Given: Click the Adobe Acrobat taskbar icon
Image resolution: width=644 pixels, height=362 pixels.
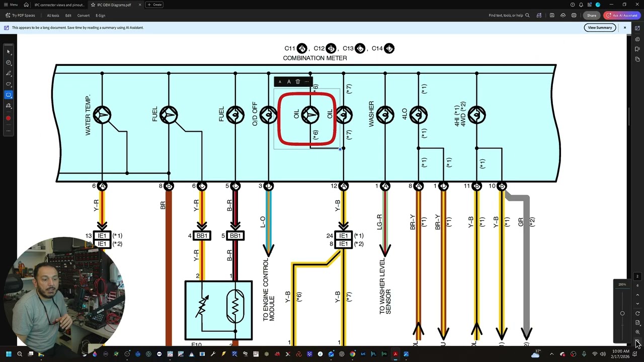Looking at the screenshot, I should [395, 354].
